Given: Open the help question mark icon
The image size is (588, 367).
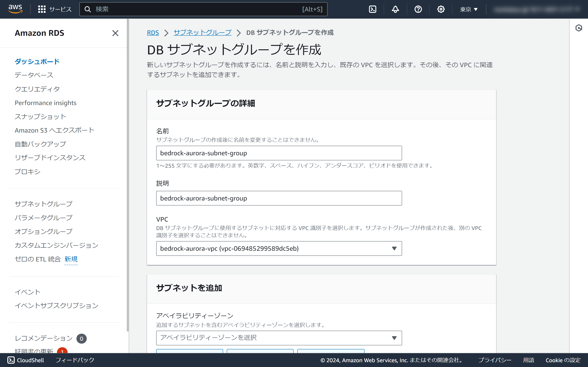Looking at the screenshot, I should pyautogui.click(x=418, y=9).
